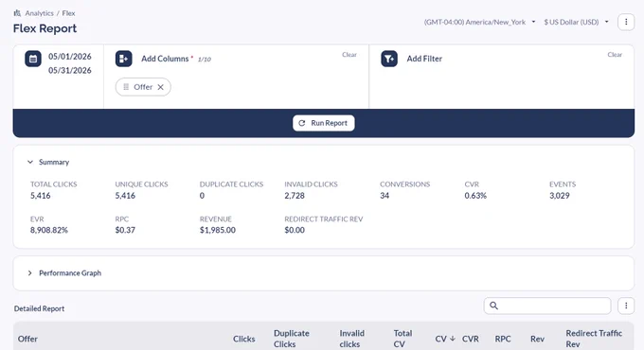Click the Invalid Clicks value 2,728

point(295,196)
